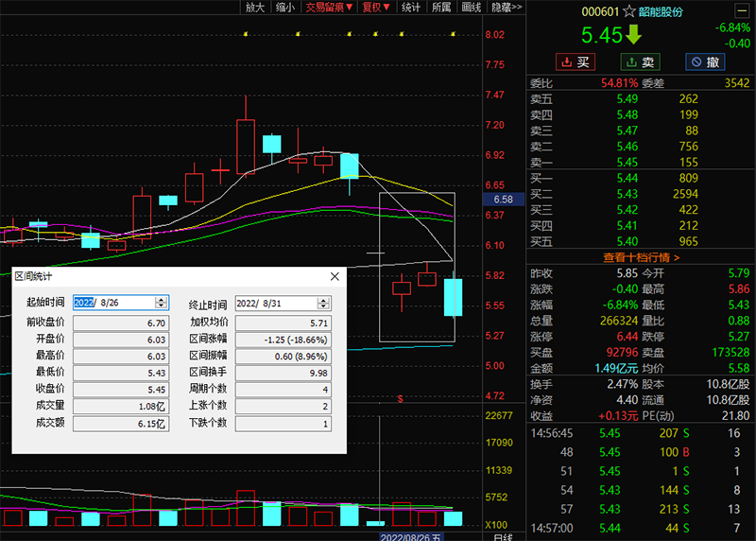Click the 放大 zoom-in toolbar button
The height and width of the screenshot is (541, 756).
click(255, 8)
